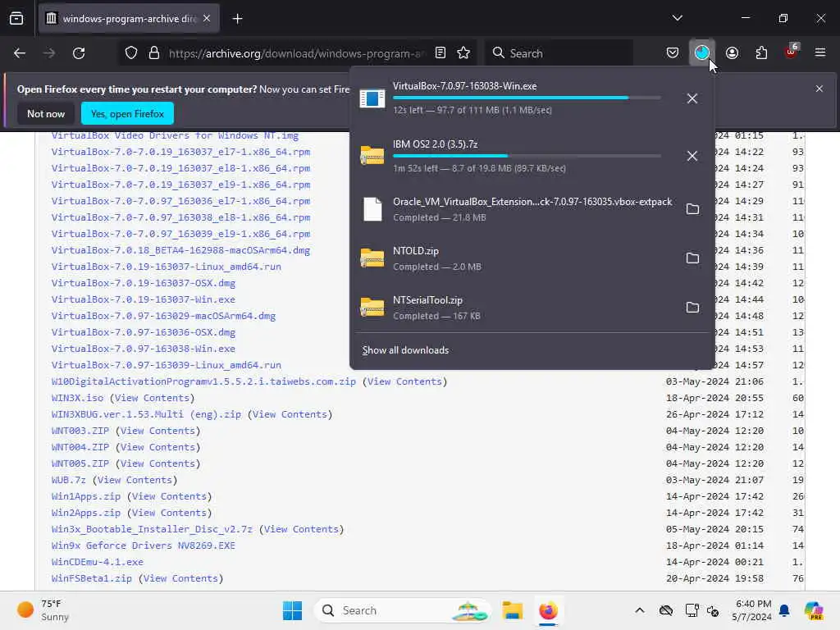Screen dimensions: 840x630
Task: Open WNT003.ZIP link
Action: pyautogui.click(x=80, y=431)
